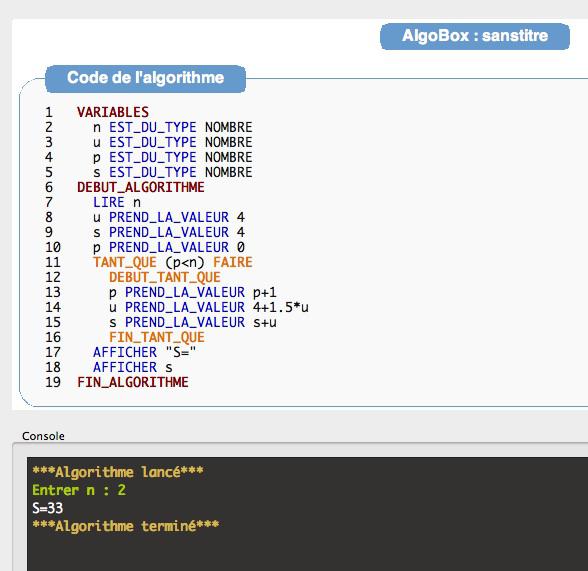Click the FIN_TANT_QUE keyword

(157, 337)
